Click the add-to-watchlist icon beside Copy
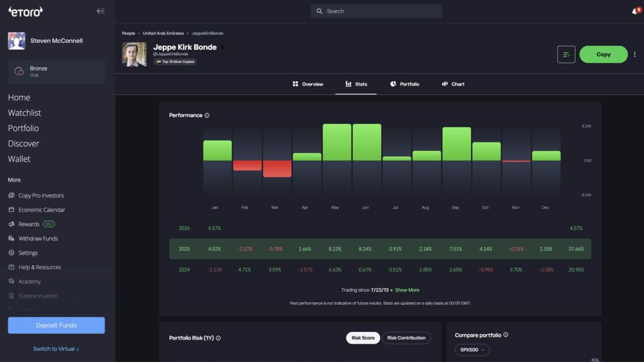 pos(566,55)
